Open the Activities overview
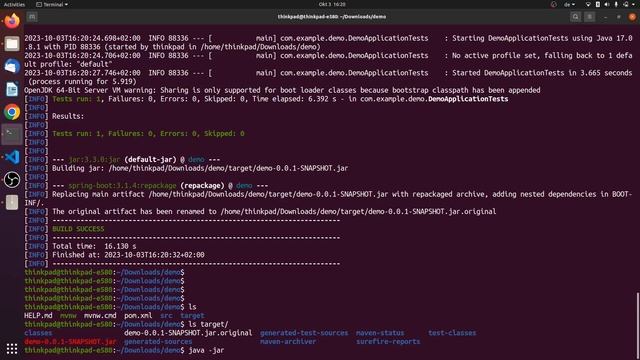640x360 pixels. pyautogui.click(x=14, y=4)
